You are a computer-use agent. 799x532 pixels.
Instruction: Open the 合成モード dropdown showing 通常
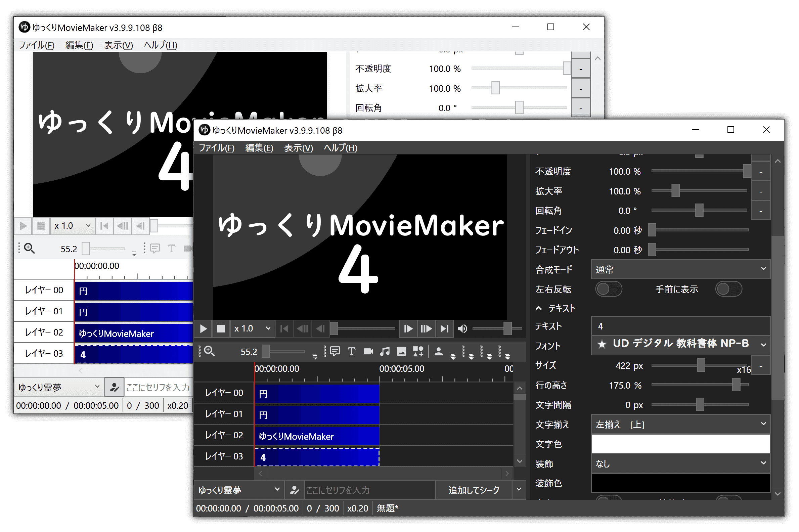tap(680, 269)
